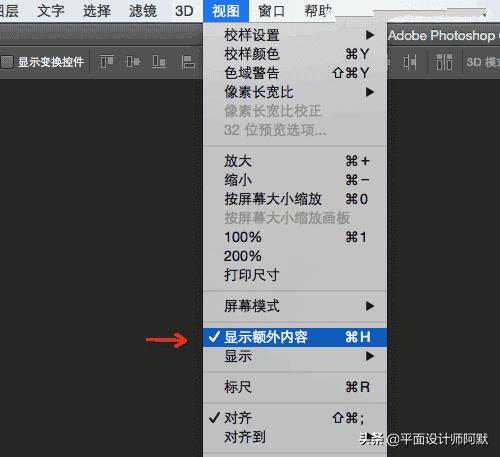Viewport: 500px width, 457px height.
Task: Click the align top edges icon
Action: pyautogui.click(x=107, y=62)
